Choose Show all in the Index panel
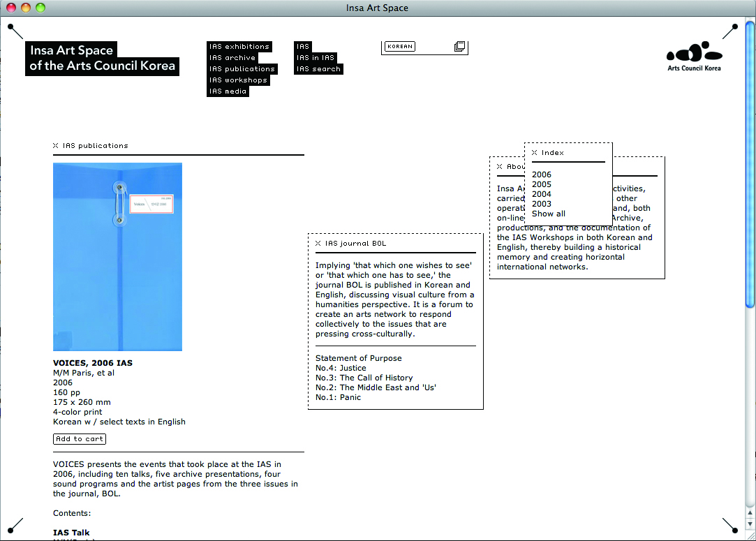The width and height of the screenshot is (756, 541). click(x=548, y=214)
